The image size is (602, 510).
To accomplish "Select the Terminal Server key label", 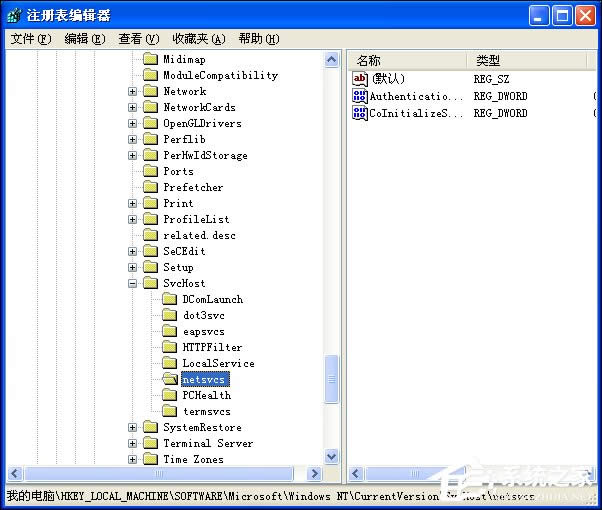I will click(208, 444).
